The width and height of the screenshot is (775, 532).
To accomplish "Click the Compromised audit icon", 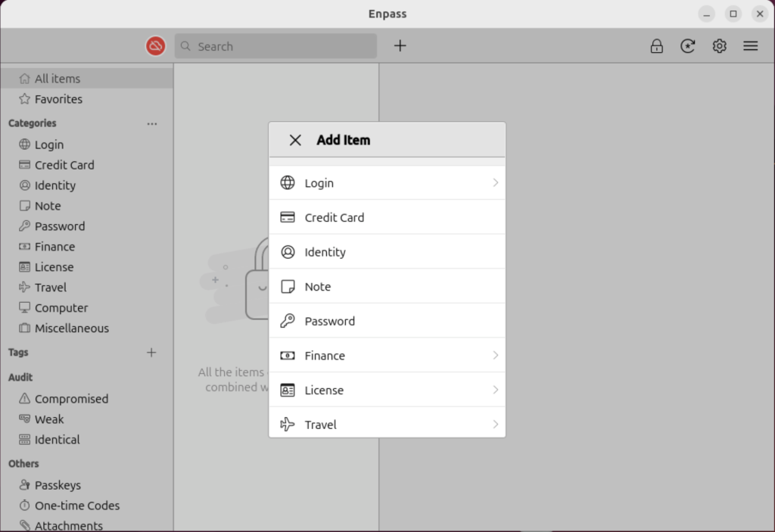I will [x=23, y=399].
